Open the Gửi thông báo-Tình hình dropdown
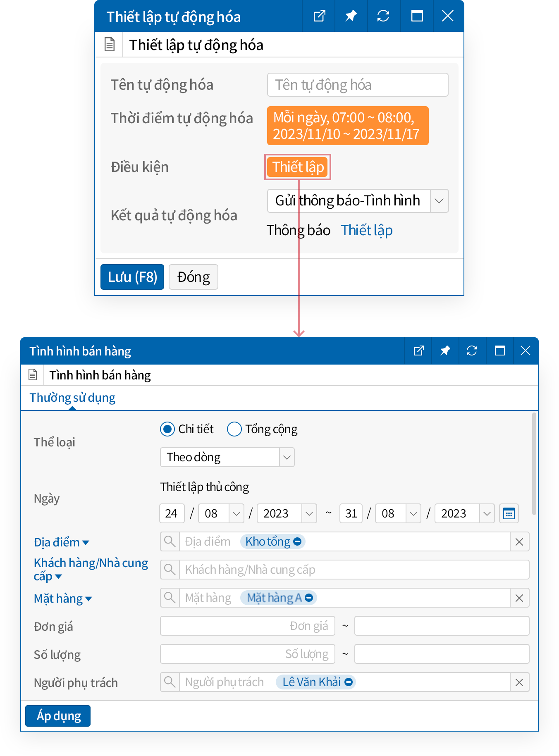This screenshot has width=559, height=756. coord(439,201)
